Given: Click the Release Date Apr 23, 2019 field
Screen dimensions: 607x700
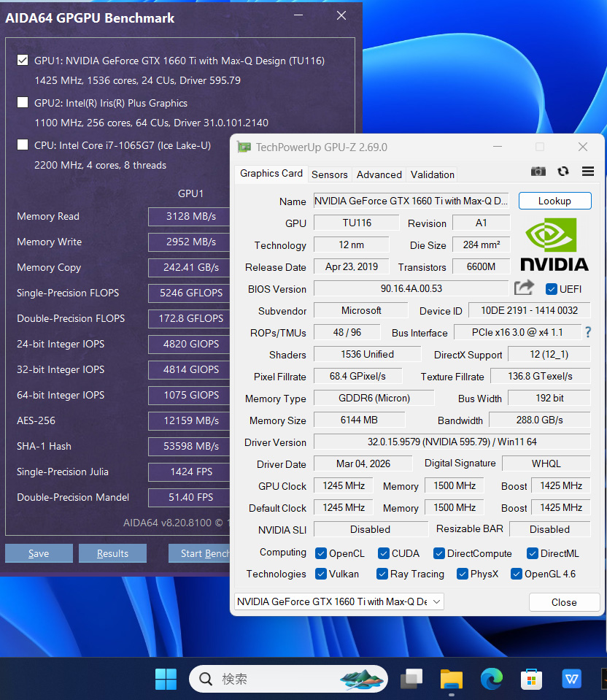Looking at the screenshot, I should coord(351,266).
